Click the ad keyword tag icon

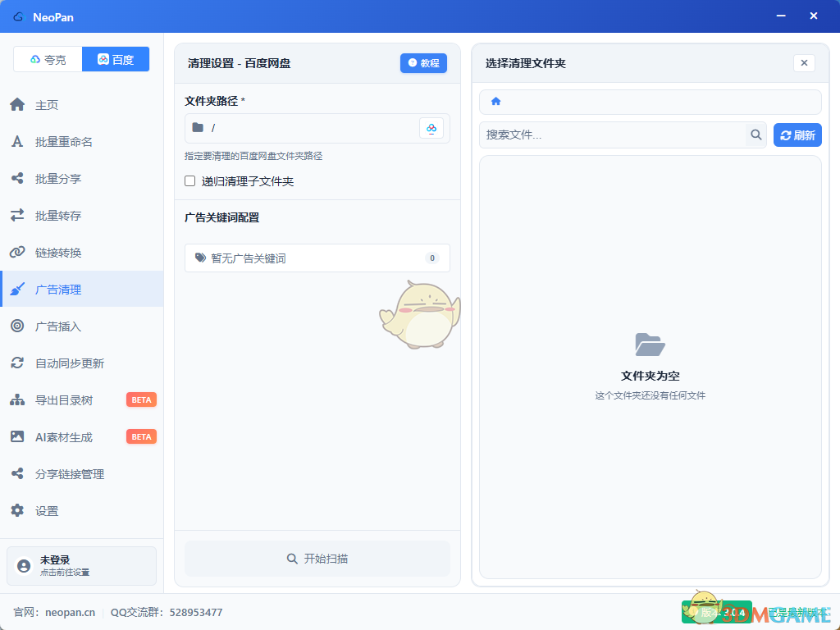(x=200, y=258)
